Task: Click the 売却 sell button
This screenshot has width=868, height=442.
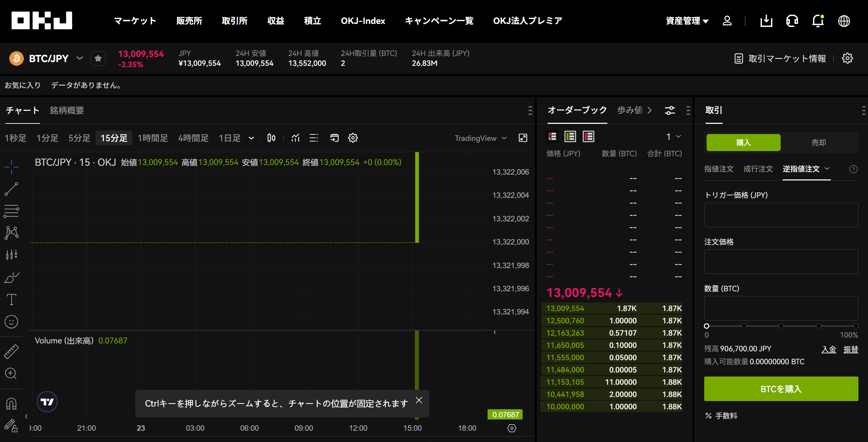Action: (x=819, y=143)
